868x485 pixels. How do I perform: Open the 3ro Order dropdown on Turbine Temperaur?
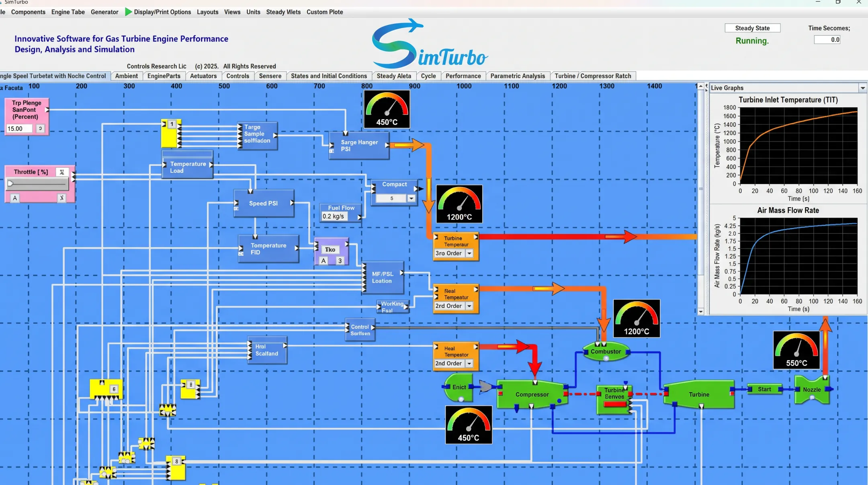(x=469, y=253)
